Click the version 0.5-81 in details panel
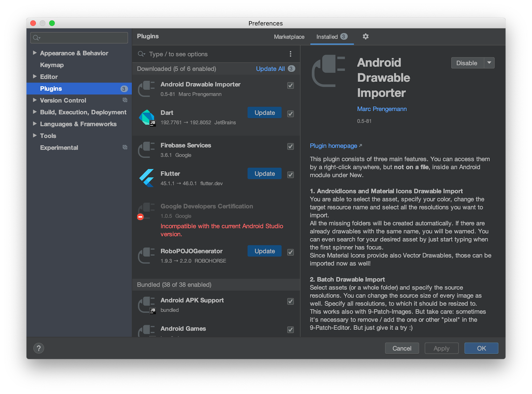Viewport: 532px width, 394px height. pos(364,121)
